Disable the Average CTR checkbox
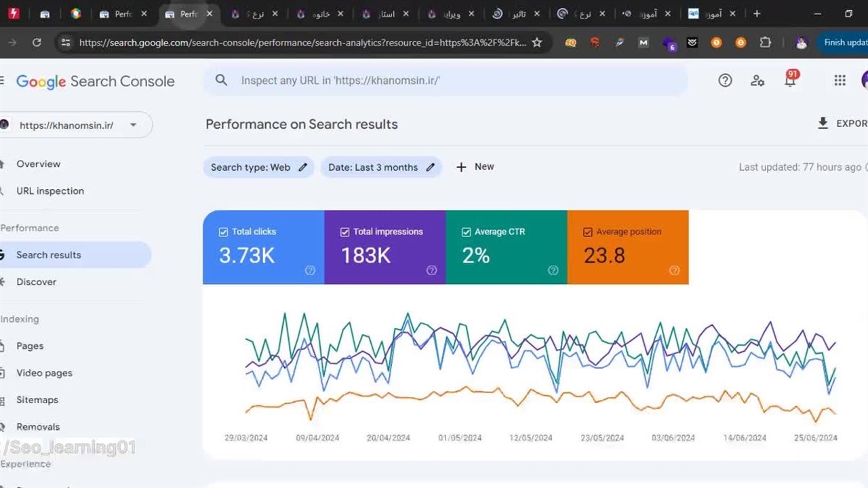 click(x=466, y=232)
